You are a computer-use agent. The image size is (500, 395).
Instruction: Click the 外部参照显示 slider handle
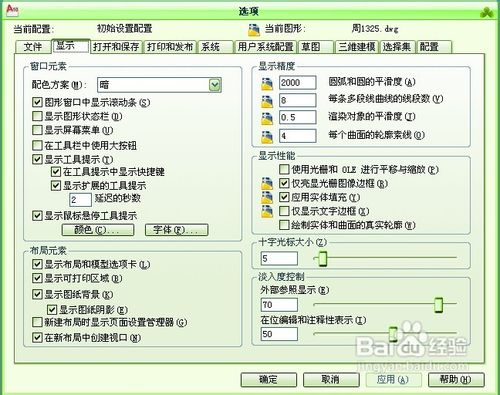[439, 305]
